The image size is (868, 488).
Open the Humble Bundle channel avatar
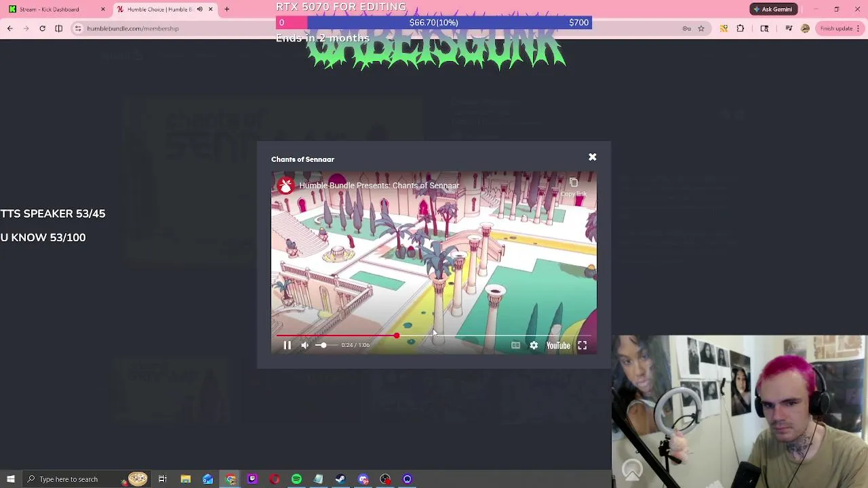click(285, 186)
